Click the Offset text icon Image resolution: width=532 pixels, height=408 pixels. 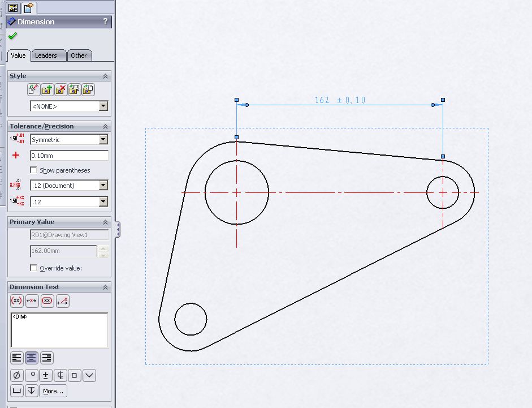(62, 300)
